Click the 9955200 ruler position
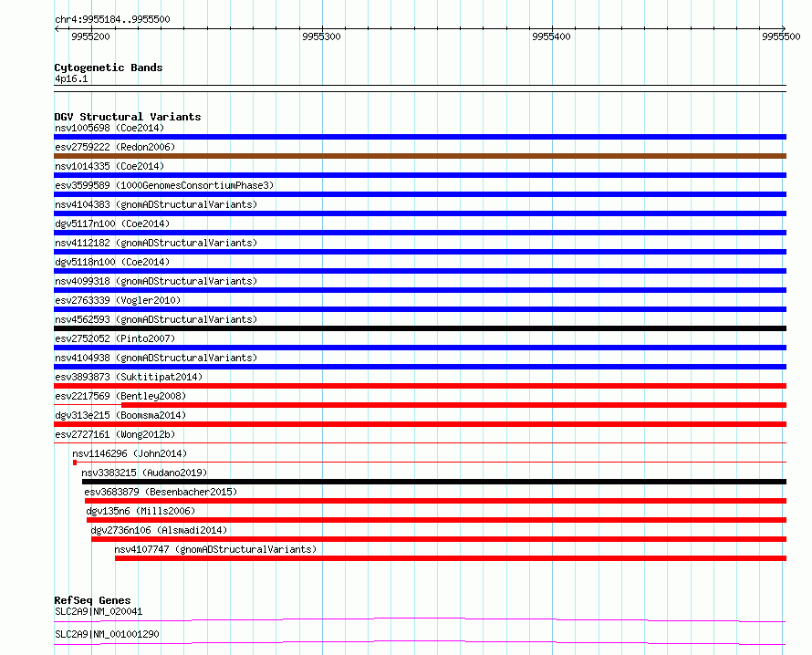 pos(90,36)
